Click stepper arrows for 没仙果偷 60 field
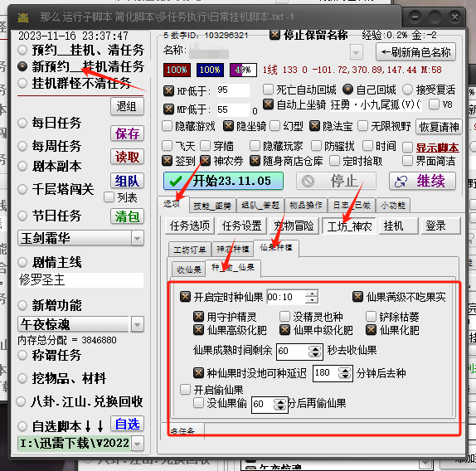The height and width of the screenshot is (471, 476). point(280,404)
